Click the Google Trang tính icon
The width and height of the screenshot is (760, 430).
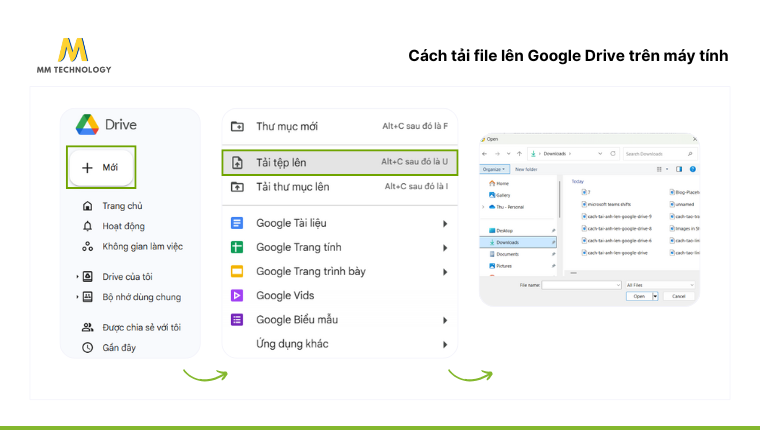pyautogui.click(x=237, y=247)
